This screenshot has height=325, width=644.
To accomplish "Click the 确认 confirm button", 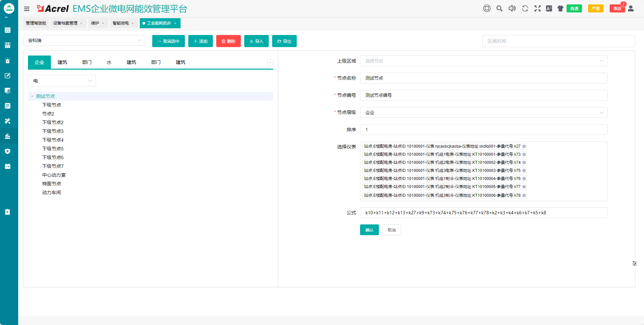I will (369, 230).
